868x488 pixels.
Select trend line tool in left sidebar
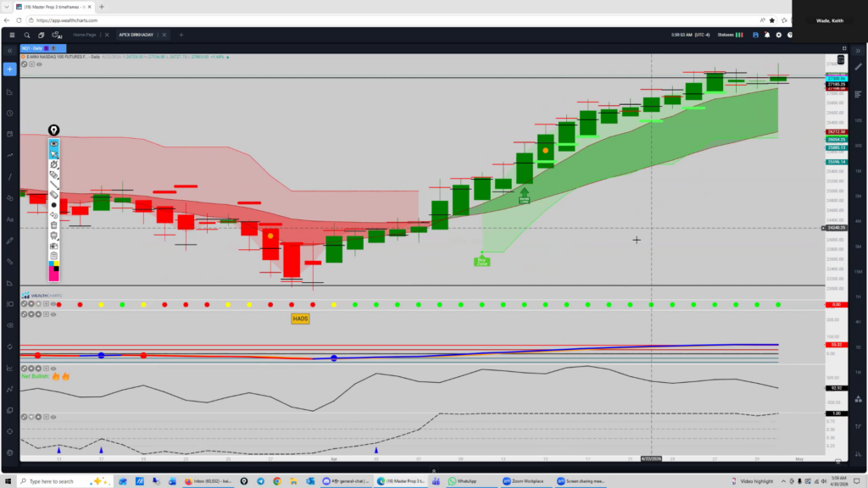pos(10,177)
